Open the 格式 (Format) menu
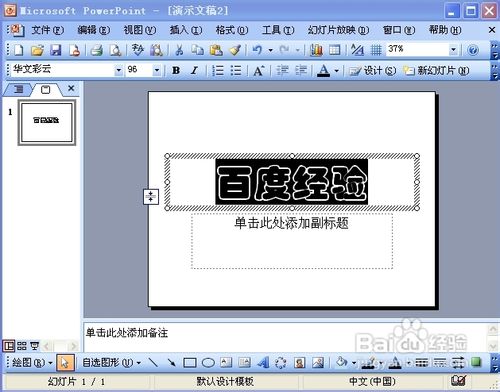Screen dimensions: 500x392 click(x=232, y=30)
